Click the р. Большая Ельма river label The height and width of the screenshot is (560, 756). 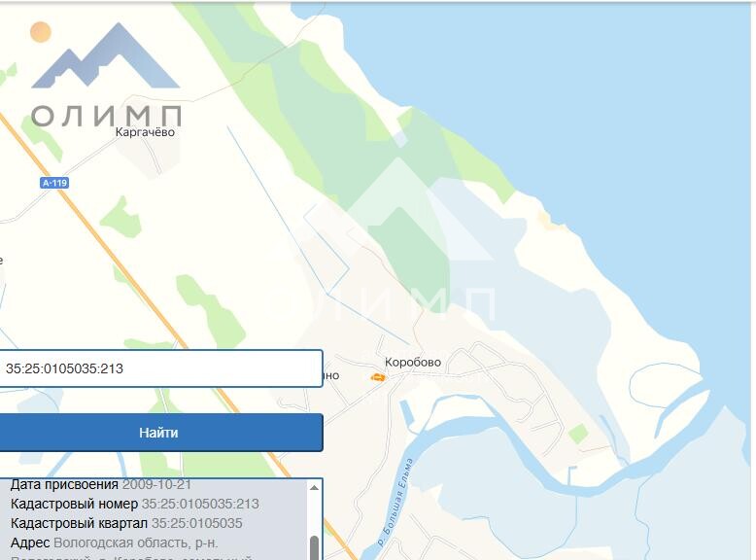[x=395, y=502]
